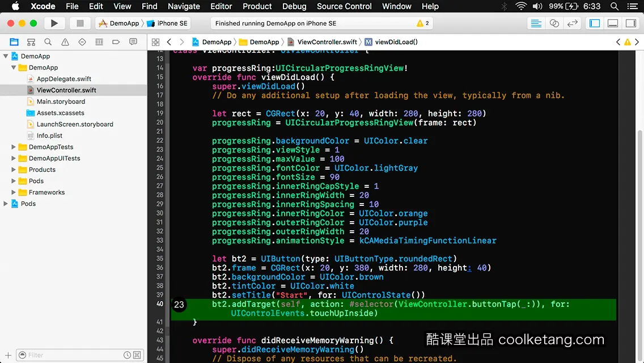Switch to the Assistant editor
Screen dimensions: 644x363
pyautogui.click(x=554, y=23)
